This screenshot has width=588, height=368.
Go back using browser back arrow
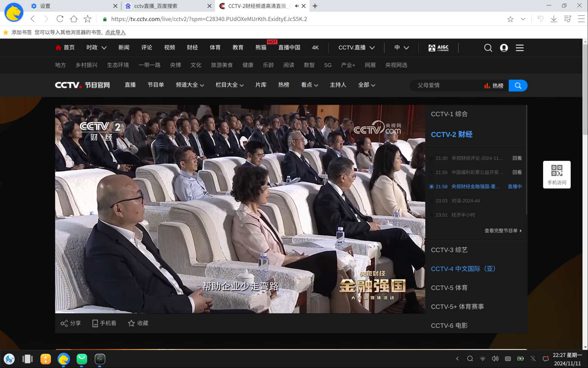[x=33, y=19]
